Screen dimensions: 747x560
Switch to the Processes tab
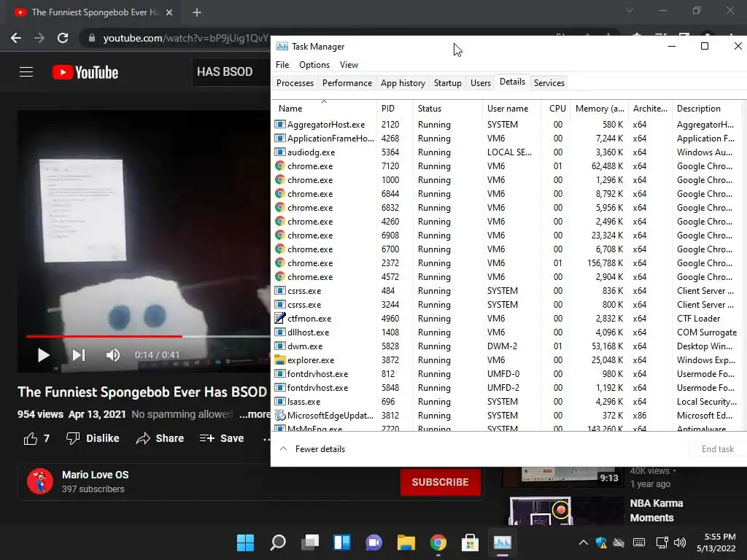point(295,83)
